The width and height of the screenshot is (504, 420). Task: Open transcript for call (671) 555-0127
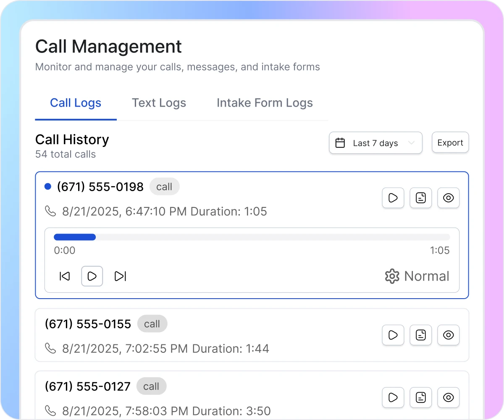coord(420,397)
